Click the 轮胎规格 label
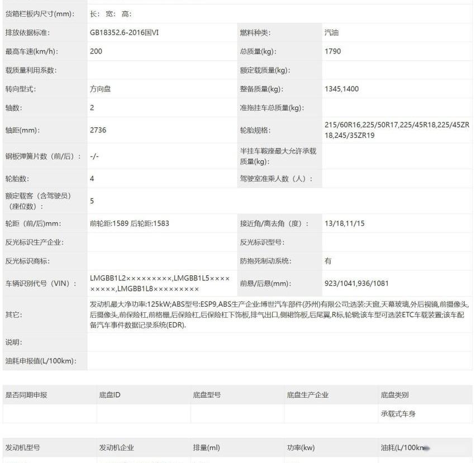This screenshot has height=463, width=476. (x=255, y=130)
